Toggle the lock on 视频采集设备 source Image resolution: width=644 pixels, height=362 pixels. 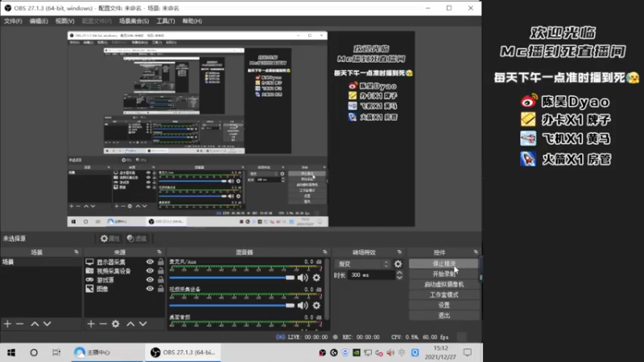click(160, 271)
